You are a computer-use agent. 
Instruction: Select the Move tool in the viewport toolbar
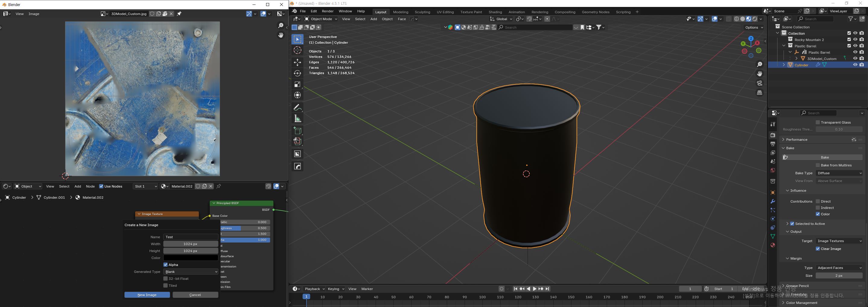pyautogui.click(x=297, y=62)
